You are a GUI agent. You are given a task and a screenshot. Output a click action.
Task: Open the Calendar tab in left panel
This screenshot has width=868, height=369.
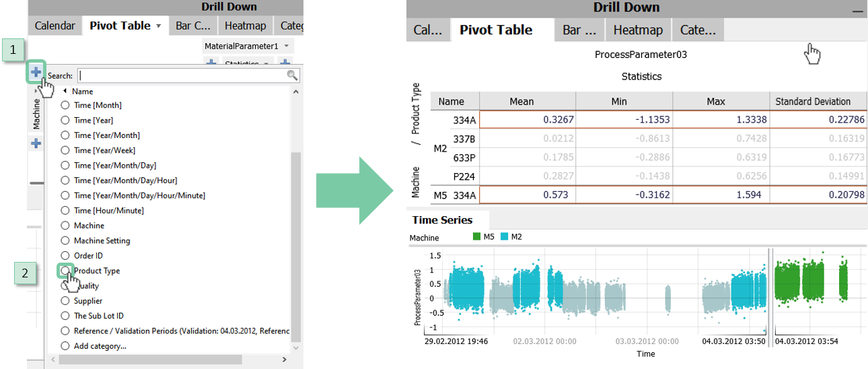coord(55,26)
